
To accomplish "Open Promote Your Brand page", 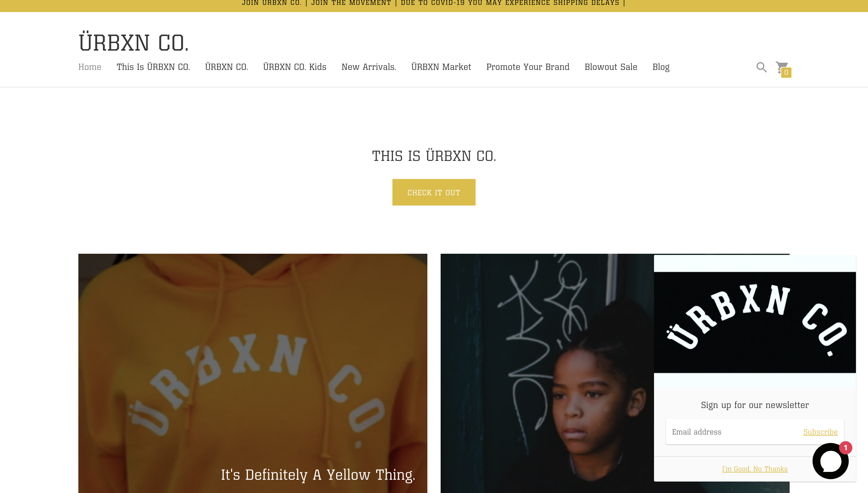I will 528,67.
